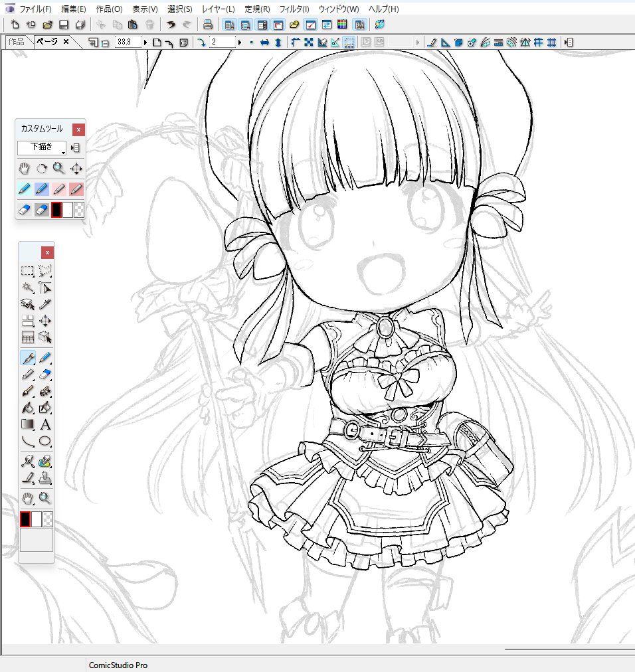The height and width of the screenshot is (672, 635).
Task: Open the 編集(E) menu
Action: [x=73, y=9]
